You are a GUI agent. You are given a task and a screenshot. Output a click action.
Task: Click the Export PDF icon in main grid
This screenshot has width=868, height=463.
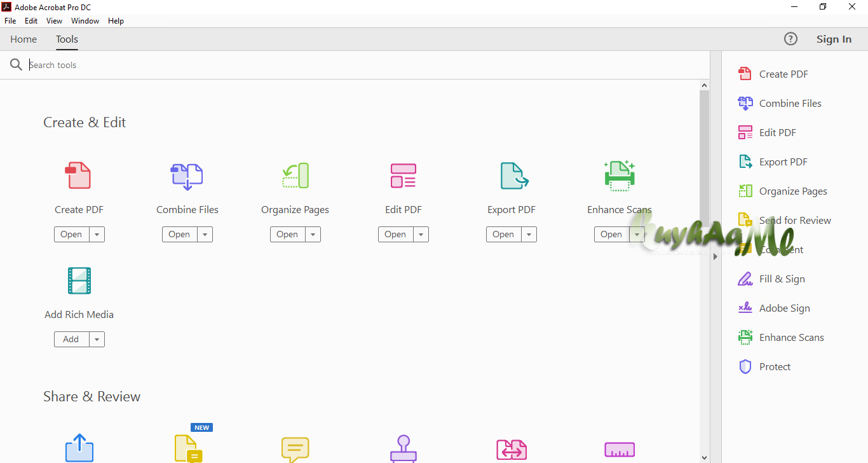click(x=513, y=176)
